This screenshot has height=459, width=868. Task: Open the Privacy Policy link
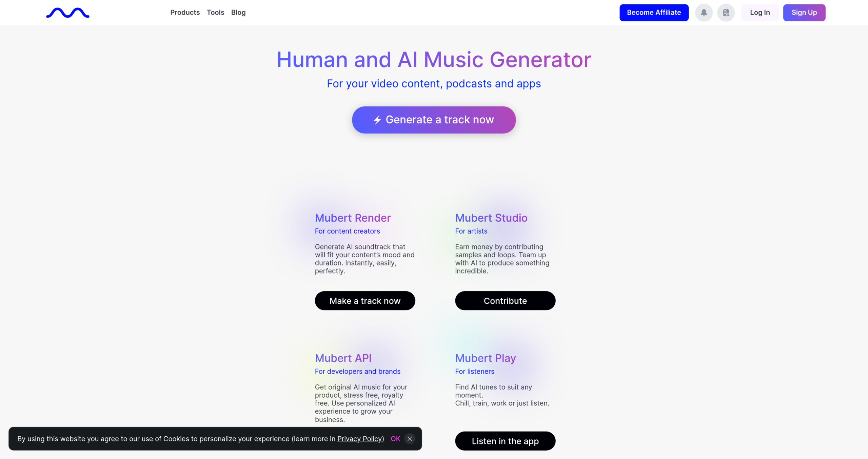pyautogui.click(x=359, y=439)
